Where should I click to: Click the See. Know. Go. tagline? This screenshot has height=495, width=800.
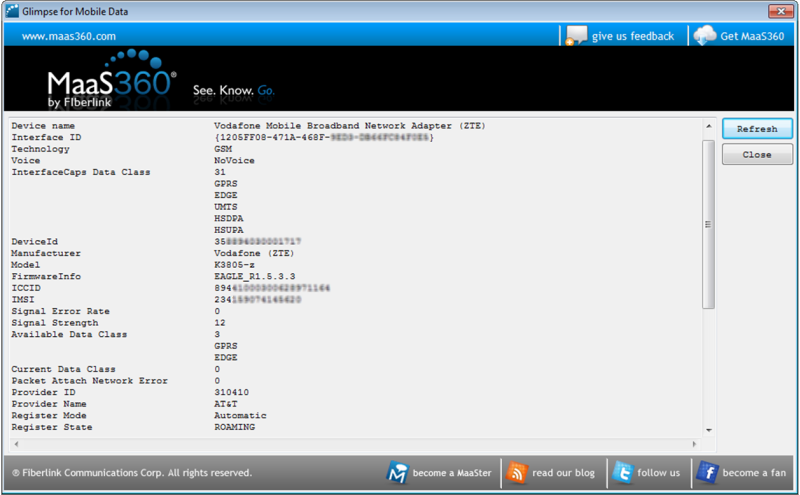[234, 91]
